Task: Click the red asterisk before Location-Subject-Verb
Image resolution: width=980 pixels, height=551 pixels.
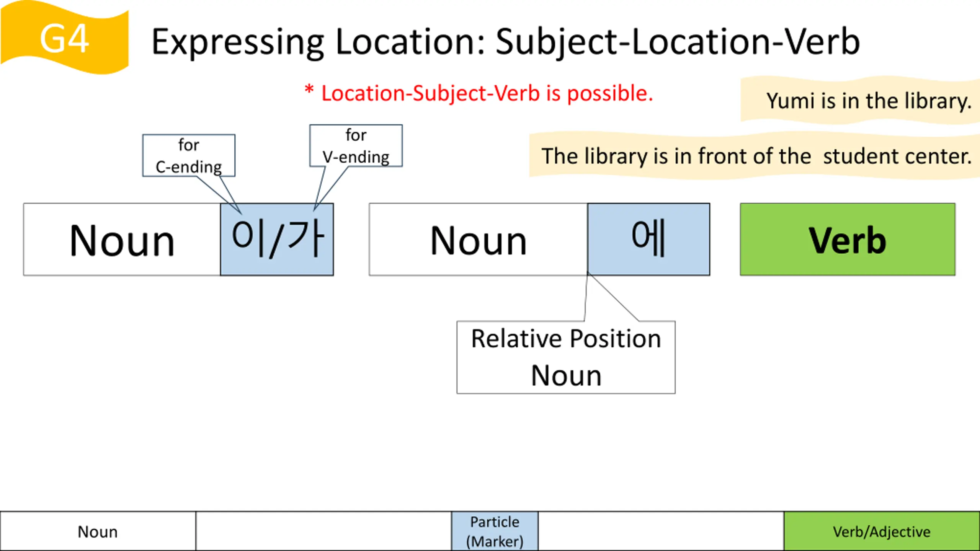Action: coord(309,90)
